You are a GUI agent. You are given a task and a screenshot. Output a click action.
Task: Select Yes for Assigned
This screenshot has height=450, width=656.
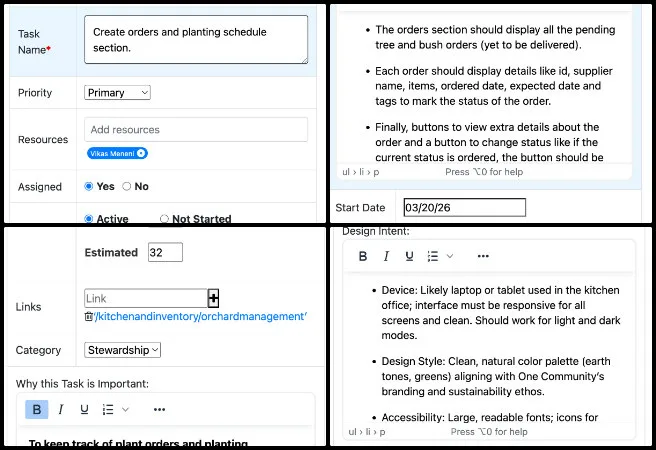(90, 186)
